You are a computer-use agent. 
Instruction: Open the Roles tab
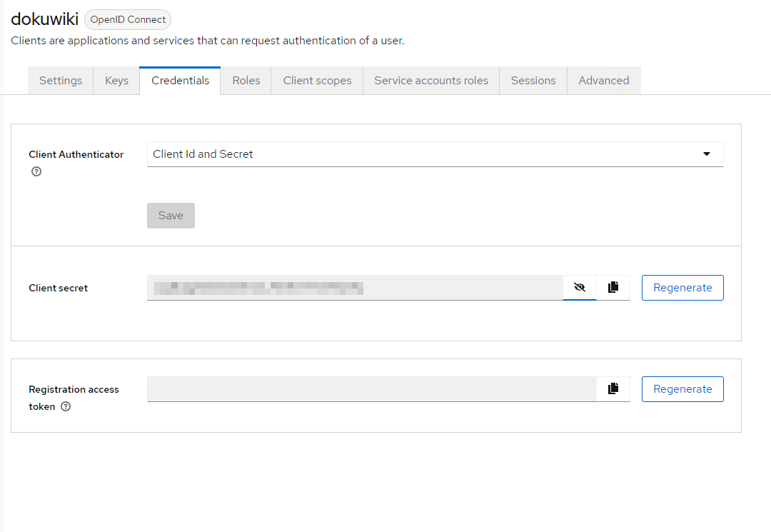246,81
